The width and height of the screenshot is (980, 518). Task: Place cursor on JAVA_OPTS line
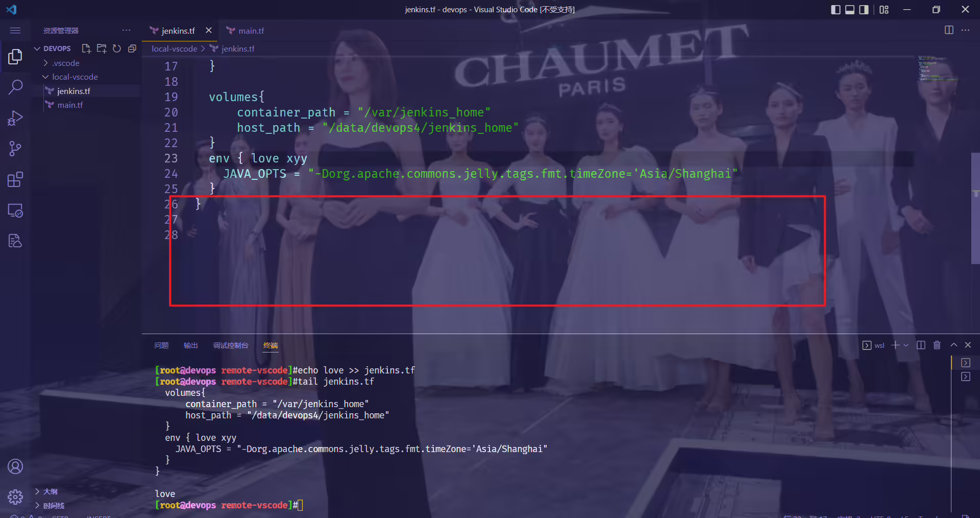tap(480, 174)
